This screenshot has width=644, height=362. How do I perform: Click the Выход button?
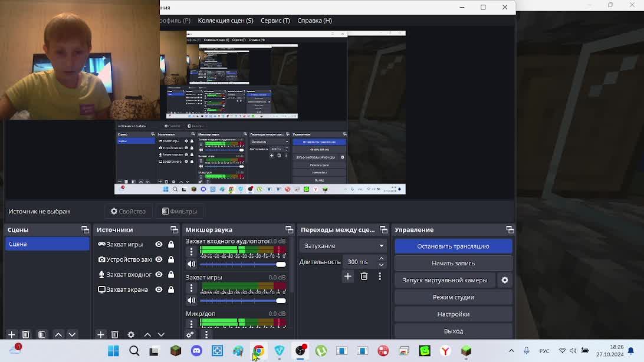coord(454,331)
